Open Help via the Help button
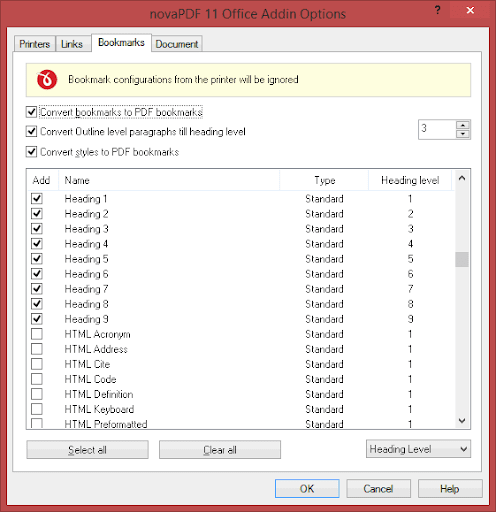Screen dimensions: 496x512 450,489
